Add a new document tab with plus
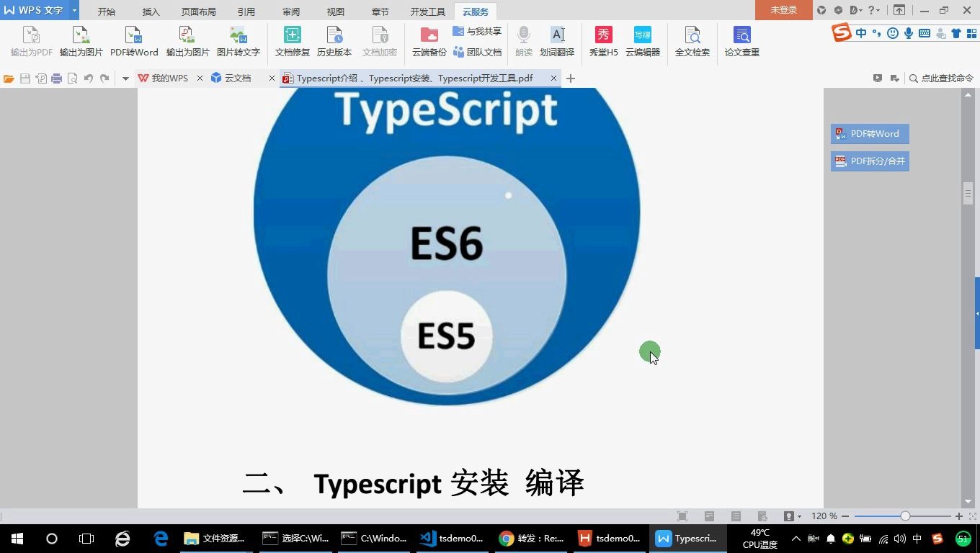The width and height of the screenshot is (980, 553). click(571, 78)
